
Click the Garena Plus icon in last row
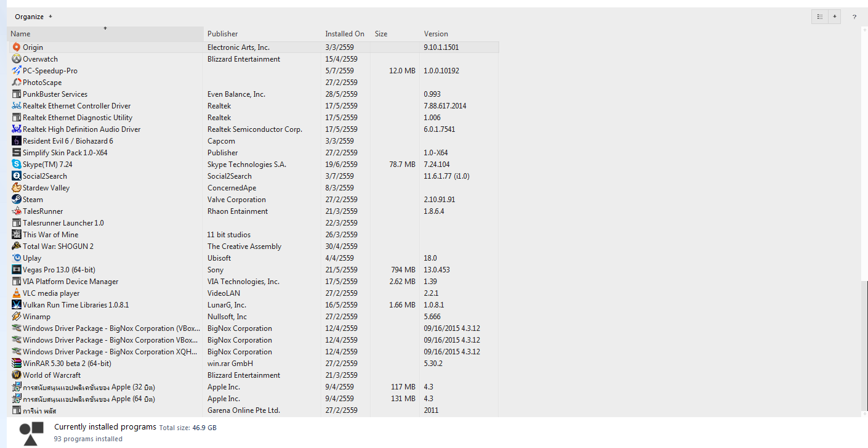[x=17, y=410]
